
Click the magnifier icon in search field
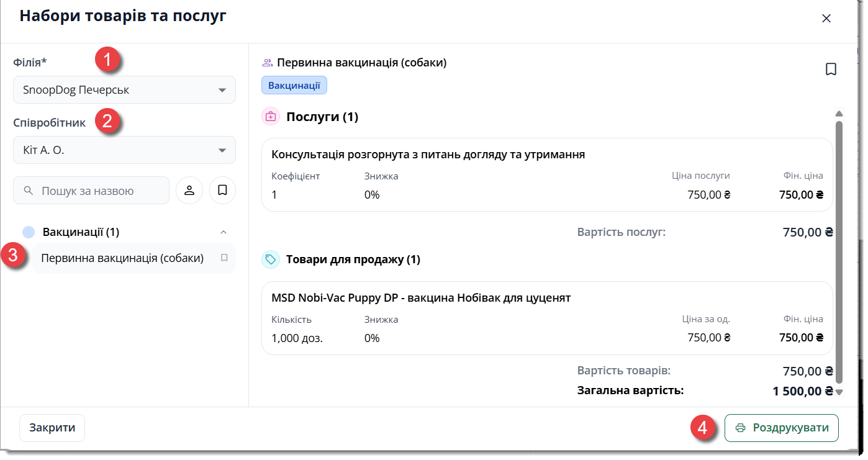coord(28,191)
